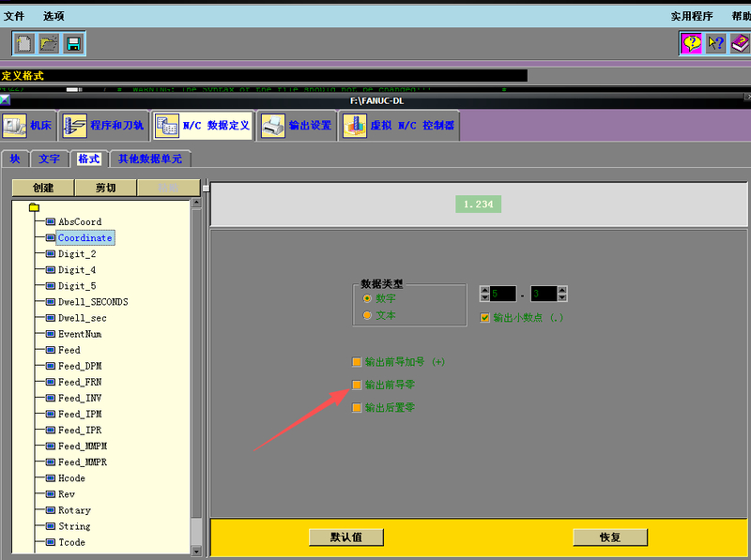Increase the decimal digits value 3
751x560 pixels.
[562, 290]
